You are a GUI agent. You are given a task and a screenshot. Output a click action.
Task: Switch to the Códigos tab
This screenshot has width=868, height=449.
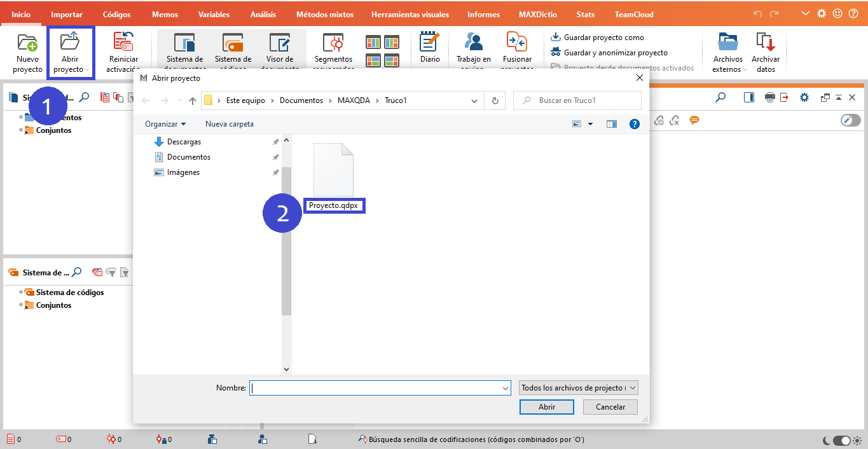(x=117, y=14)
